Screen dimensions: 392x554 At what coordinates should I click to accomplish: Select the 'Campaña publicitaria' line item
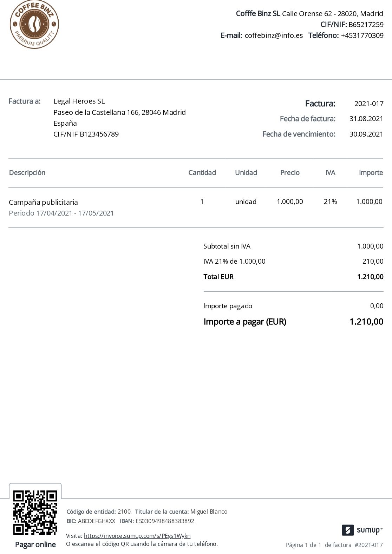(43, 202)
